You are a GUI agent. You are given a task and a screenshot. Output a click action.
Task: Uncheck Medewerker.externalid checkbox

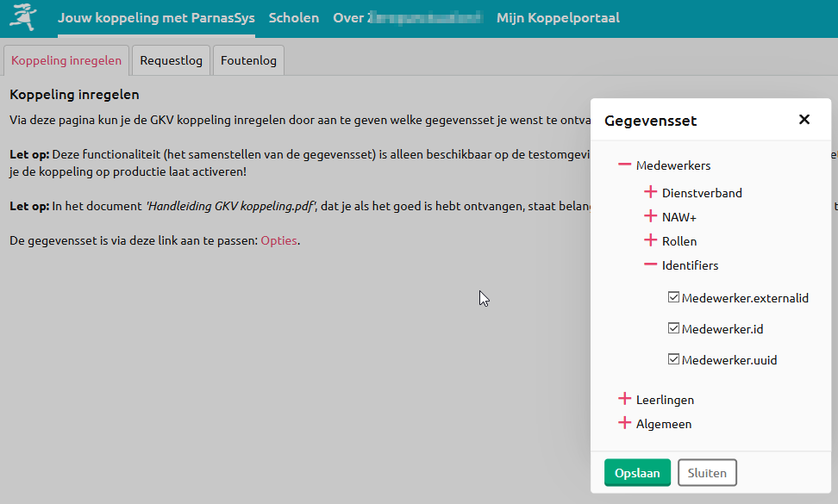click(673, 297)
